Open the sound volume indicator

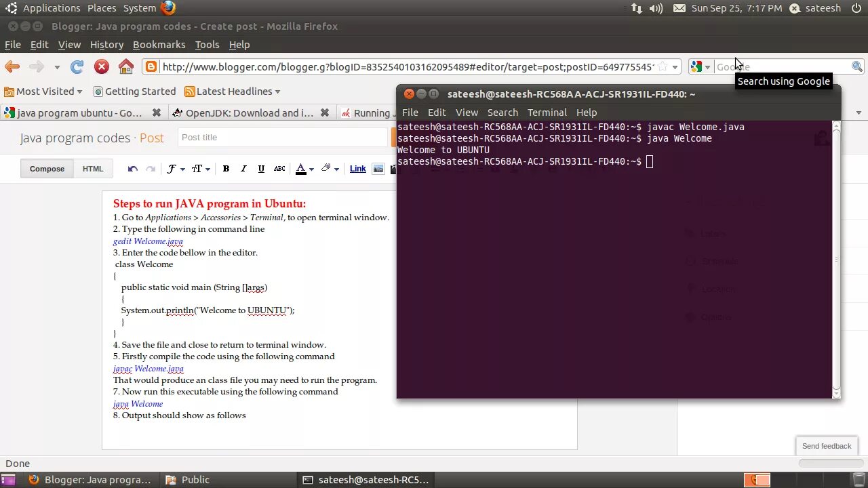656,8
